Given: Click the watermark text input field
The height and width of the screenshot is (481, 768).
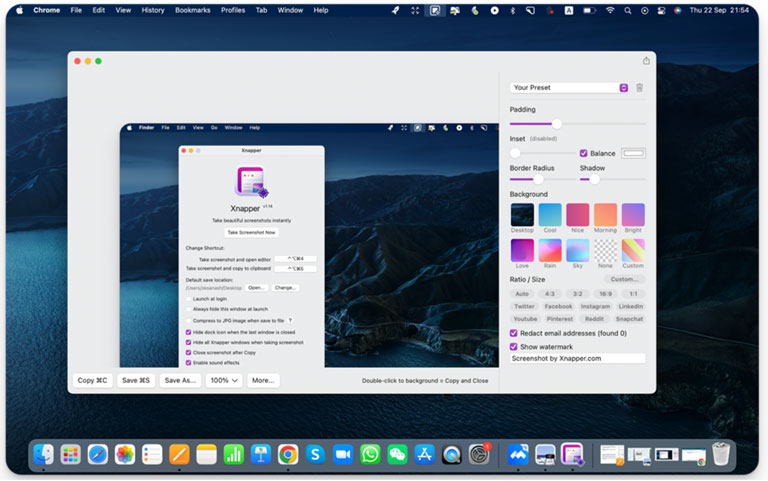Looking at the screenshot, I should [x=577, y=359].
